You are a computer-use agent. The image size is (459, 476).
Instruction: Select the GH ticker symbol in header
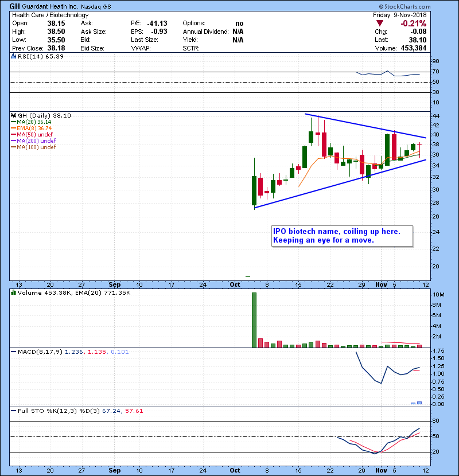[14, 6]
